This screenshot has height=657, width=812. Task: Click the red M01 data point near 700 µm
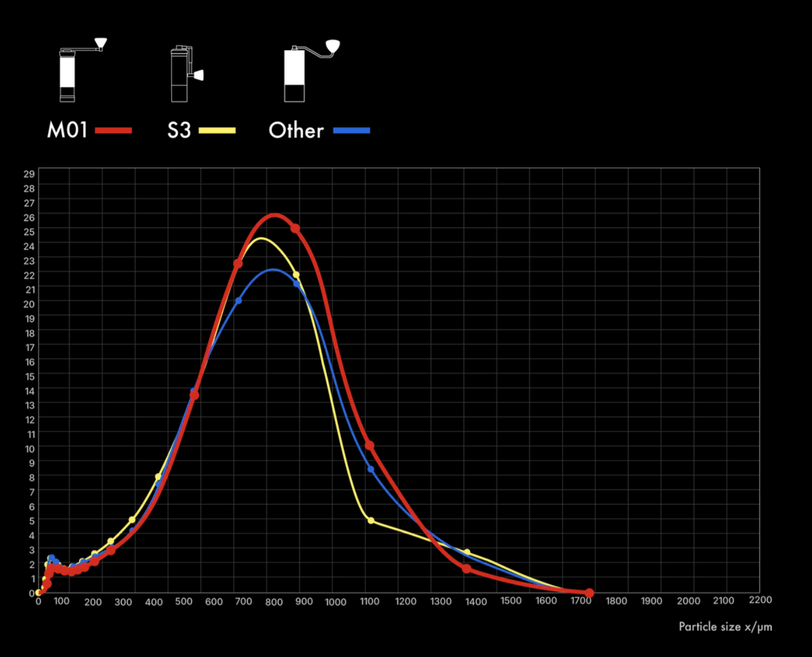(x=238, y=263)
